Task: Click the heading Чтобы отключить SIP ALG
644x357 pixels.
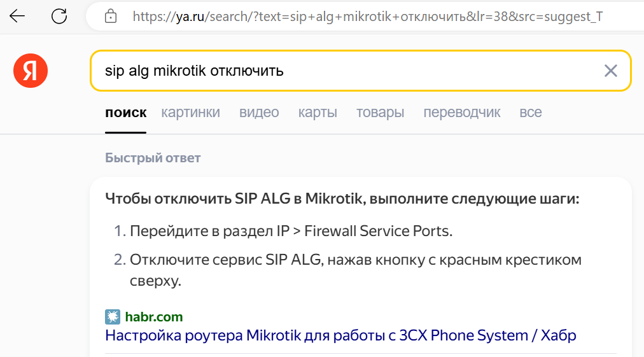Action: click(x=342, y=199)
